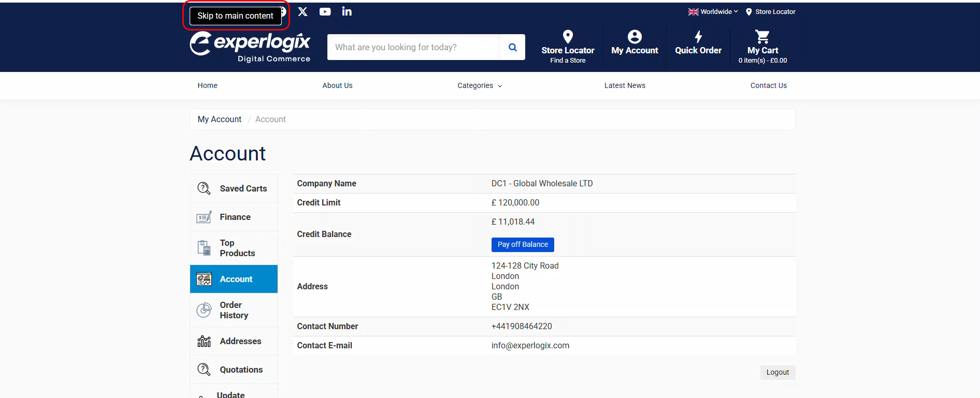Open the My Cart shopping cart icon
980x398 pixels.
(x=762, y=37)
